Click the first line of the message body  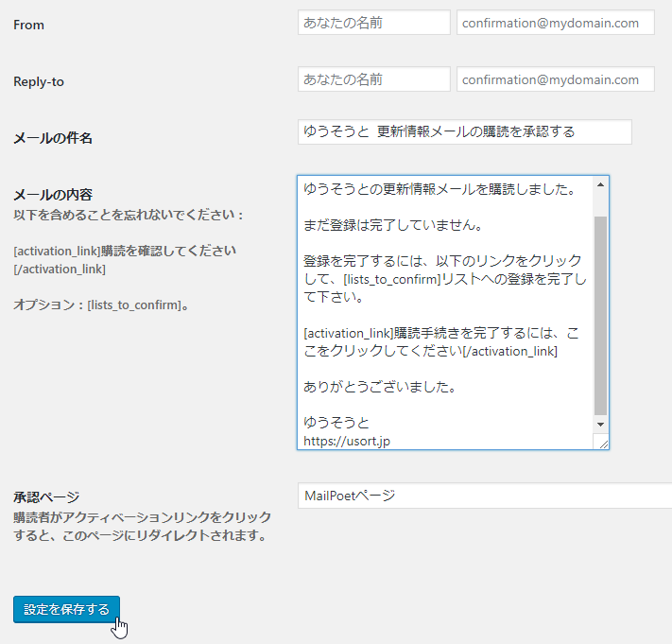pos(439,189)
